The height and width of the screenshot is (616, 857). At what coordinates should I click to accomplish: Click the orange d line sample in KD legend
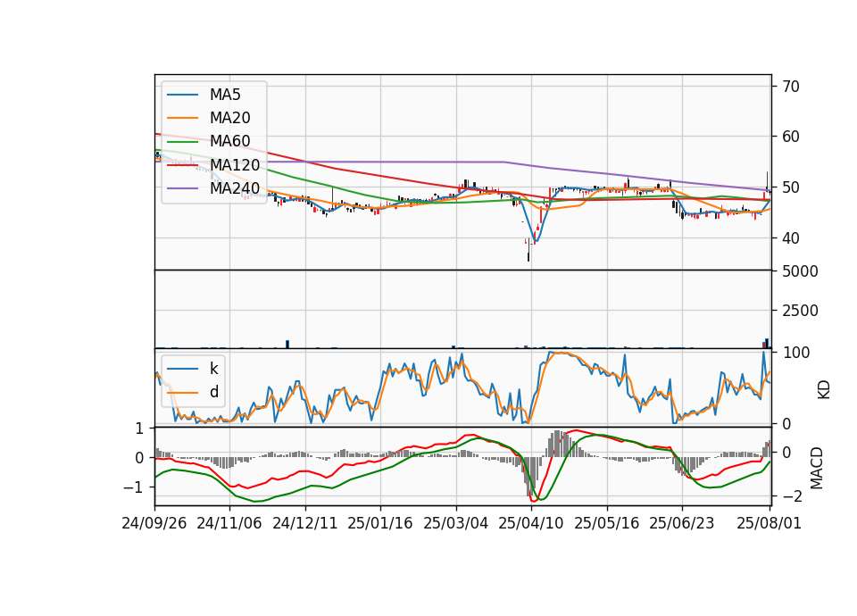click(x=183, y=393)
